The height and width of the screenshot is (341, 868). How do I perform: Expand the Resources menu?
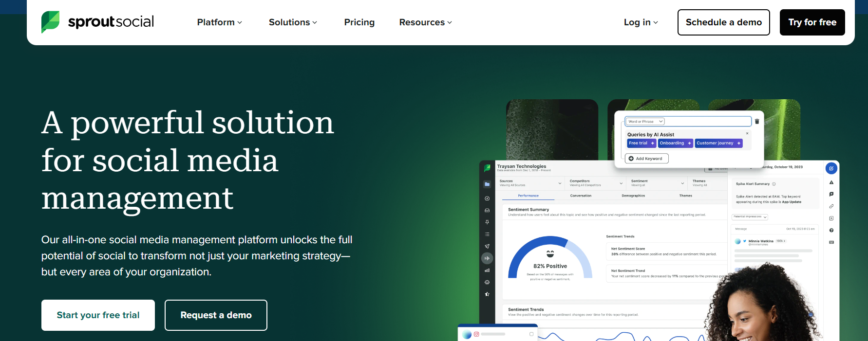click(425, 22)
